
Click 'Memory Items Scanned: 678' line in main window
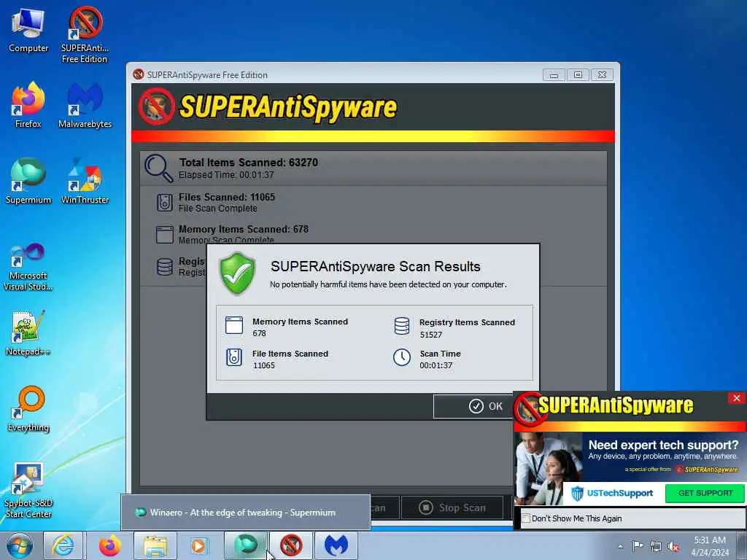tap(244, 229)
